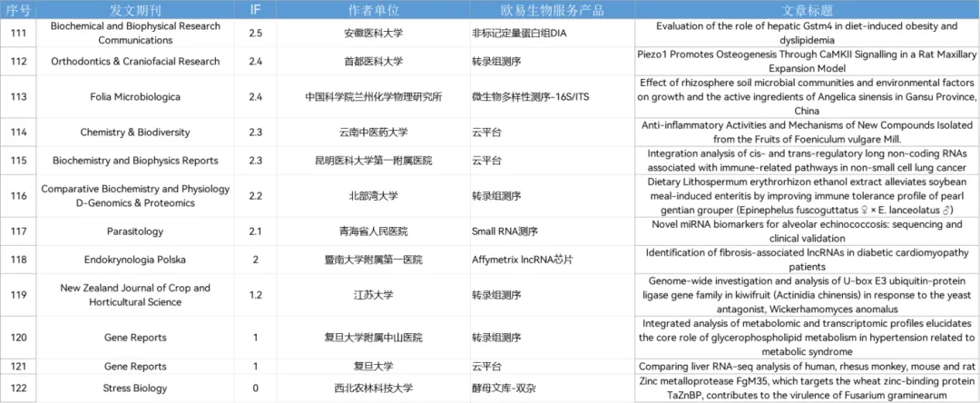Image resolution: width=980 pixels, height=403 pixels.
Task: Select the Zinc metalloprotease FgM35 title
Action: [807, 388]
